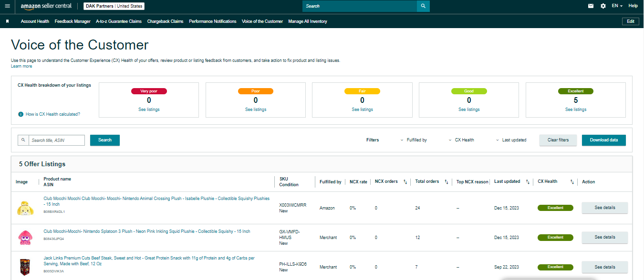Screen dimensions: 644x280
Task: Click the bookmark icon in navigation bar
Action: coord(7,21)
